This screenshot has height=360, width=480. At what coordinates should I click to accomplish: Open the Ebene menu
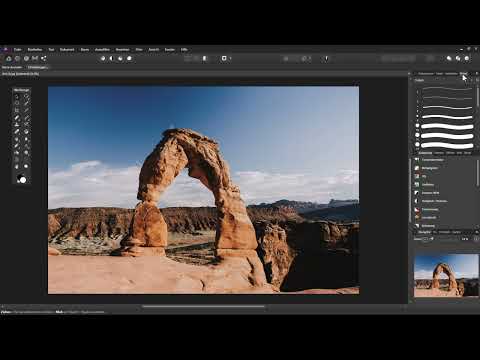[x=85, y=50]
